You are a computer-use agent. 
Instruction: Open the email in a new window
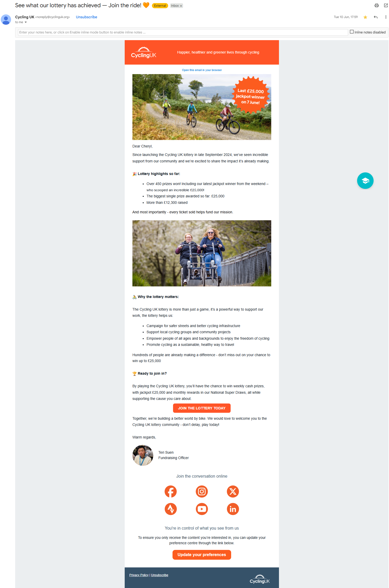click(386, 5)
